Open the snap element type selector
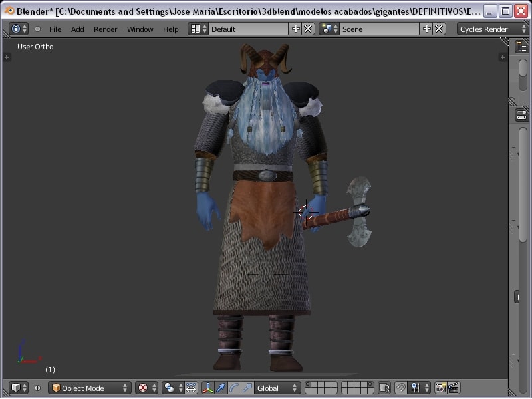This screenshot has width=532, height=399. point(419,388)
